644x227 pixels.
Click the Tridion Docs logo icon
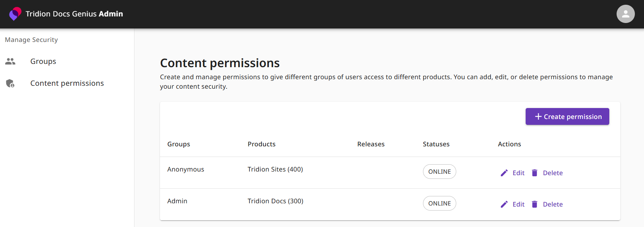[x=15, y=14]
